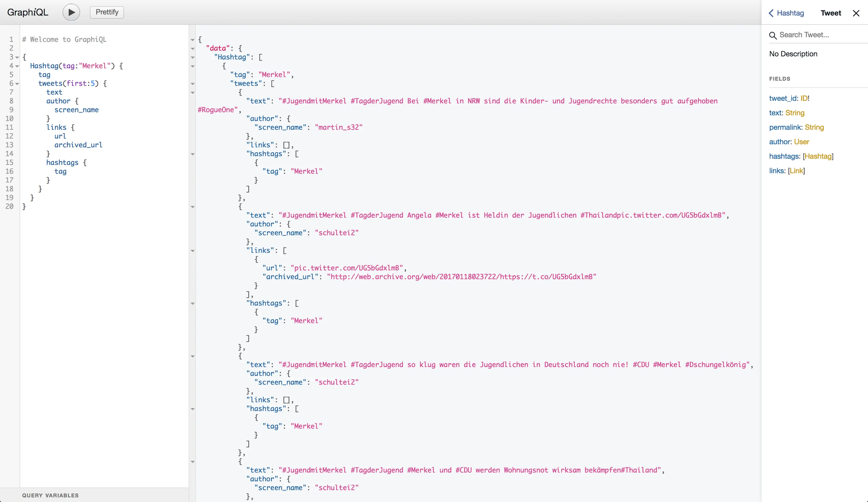This screenshot has width=868, height=502.
Task: Close the documentation explorer panel
Action: coord(856,13)
